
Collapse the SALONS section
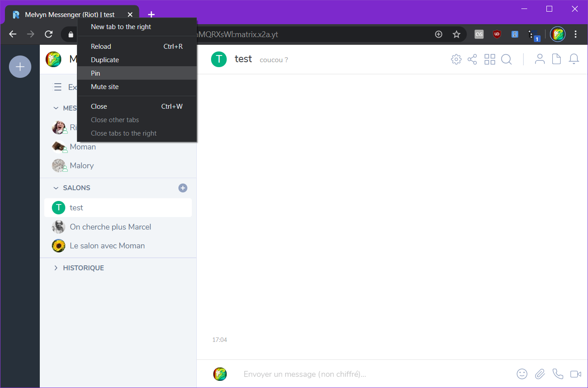pos(56,188)
